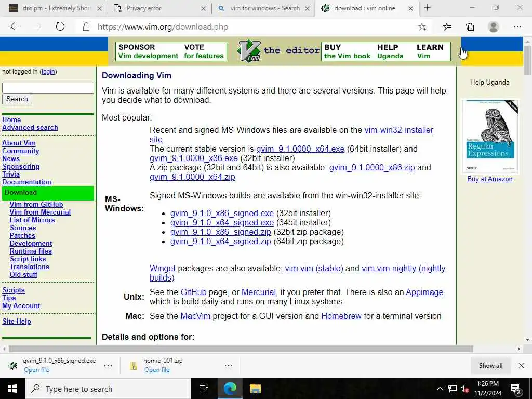
Task: Click the browser address bar URL
Action: (163, 27)
